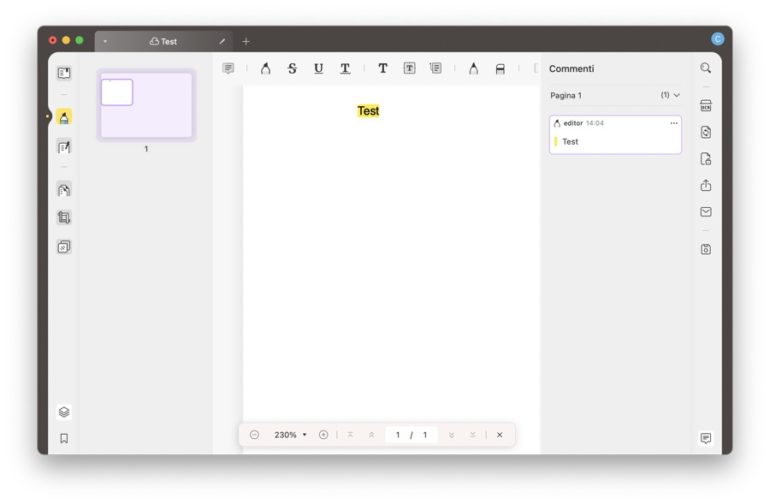Viewport: 770px width, 504px height.
Task: Select the Text Comment T tool
Action: 383,68
